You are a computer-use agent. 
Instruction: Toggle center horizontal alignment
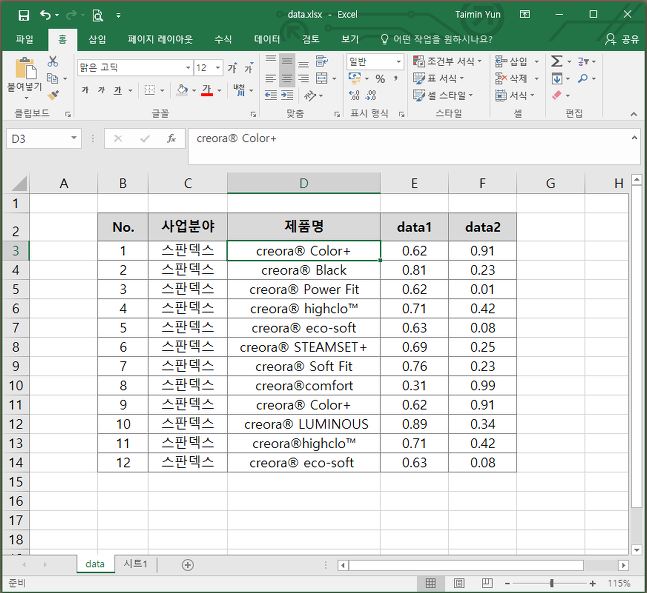[287, 78]
